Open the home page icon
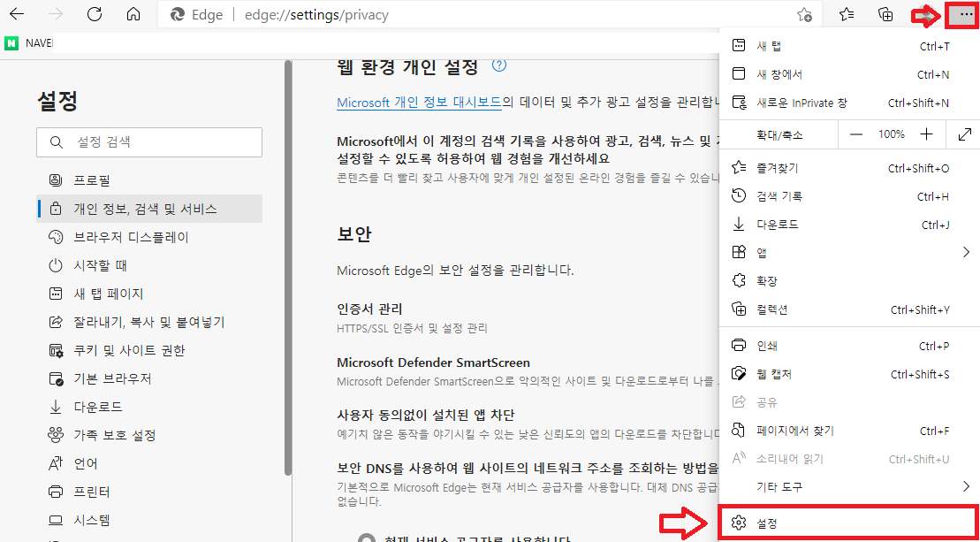 pos(133,15)
